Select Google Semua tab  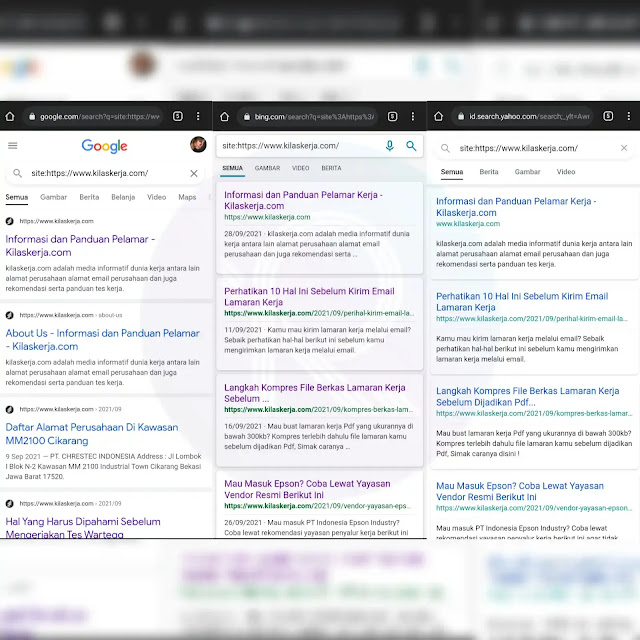tap(17, 197)
